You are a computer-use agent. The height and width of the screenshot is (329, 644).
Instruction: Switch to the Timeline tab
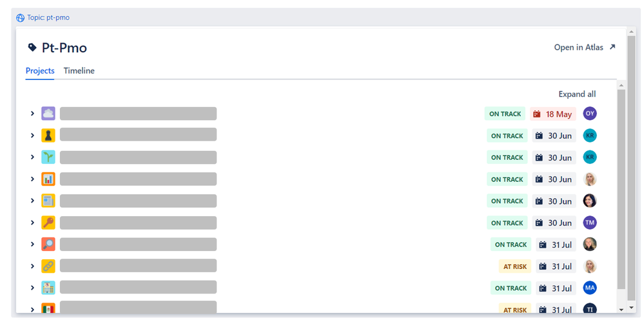[79, 71]
